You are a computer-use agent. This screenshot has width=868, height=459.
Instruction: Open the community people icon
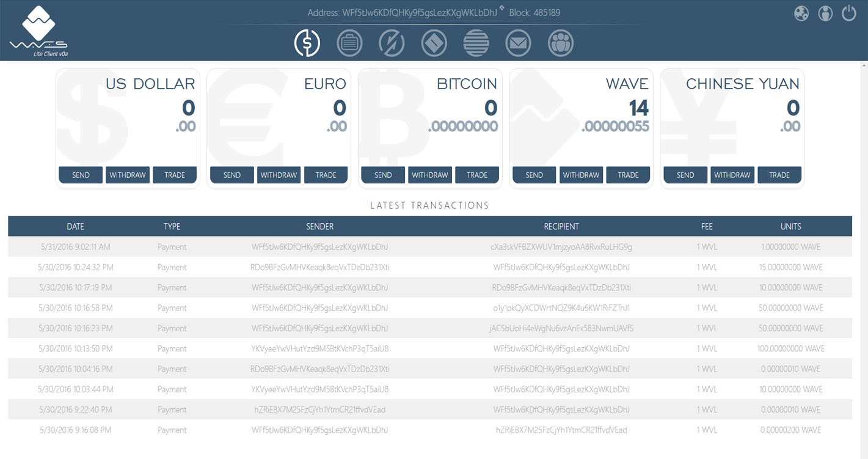coord(560,43)
